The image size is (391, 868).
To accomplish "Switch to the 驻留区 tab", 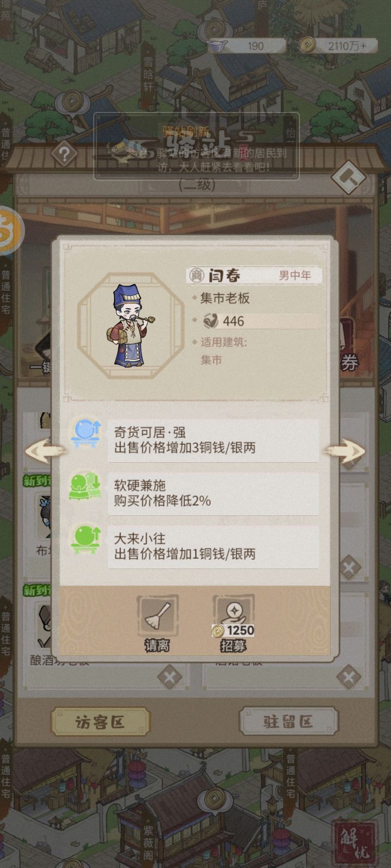I will 288,722.
